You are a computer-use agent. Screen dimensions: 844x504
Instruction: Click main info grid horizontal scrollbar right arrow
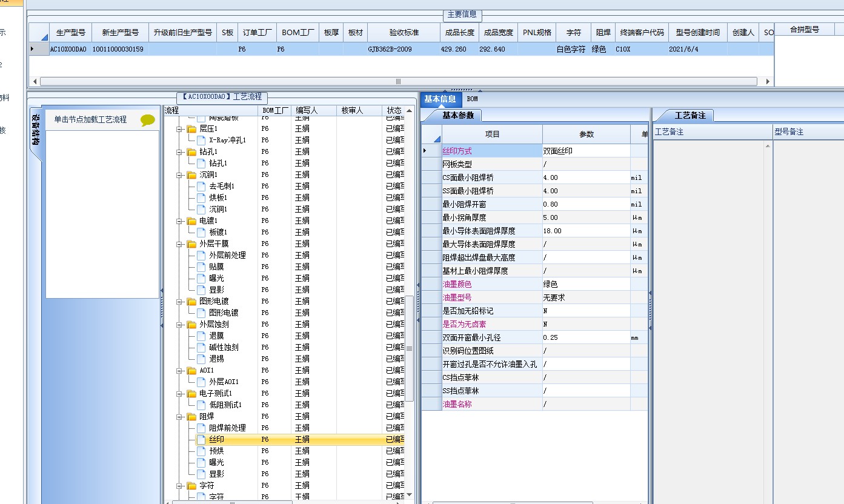click(x=768, y=81)
